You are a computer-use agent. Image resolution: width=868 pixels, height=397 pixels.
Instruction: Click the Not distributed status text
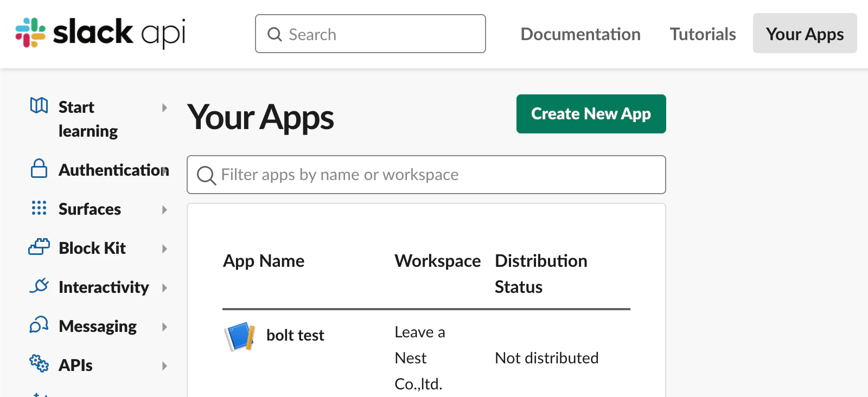point(547,358)
